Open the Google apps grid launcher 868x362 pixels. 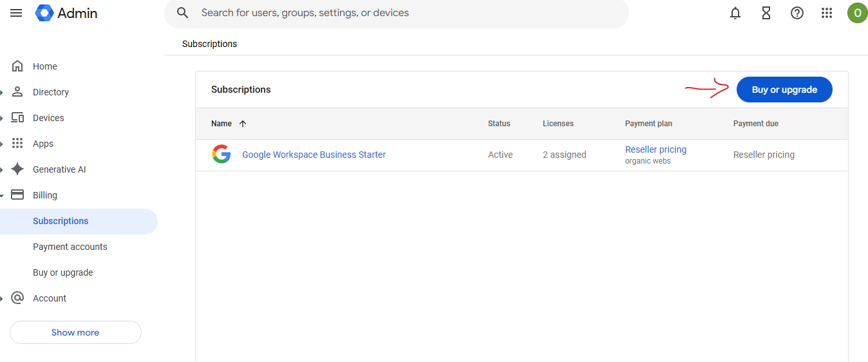tap(827, 13)
